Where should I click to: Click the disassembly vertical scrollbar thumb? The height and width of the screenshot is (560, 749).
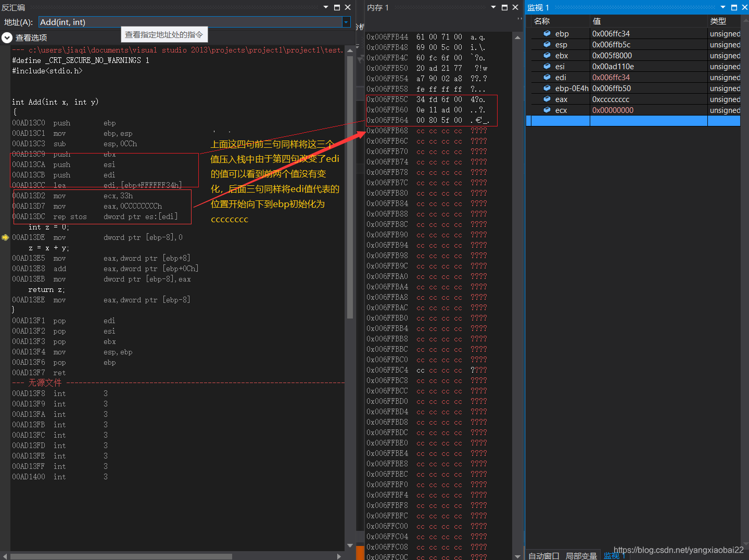[x=350, y=187]
